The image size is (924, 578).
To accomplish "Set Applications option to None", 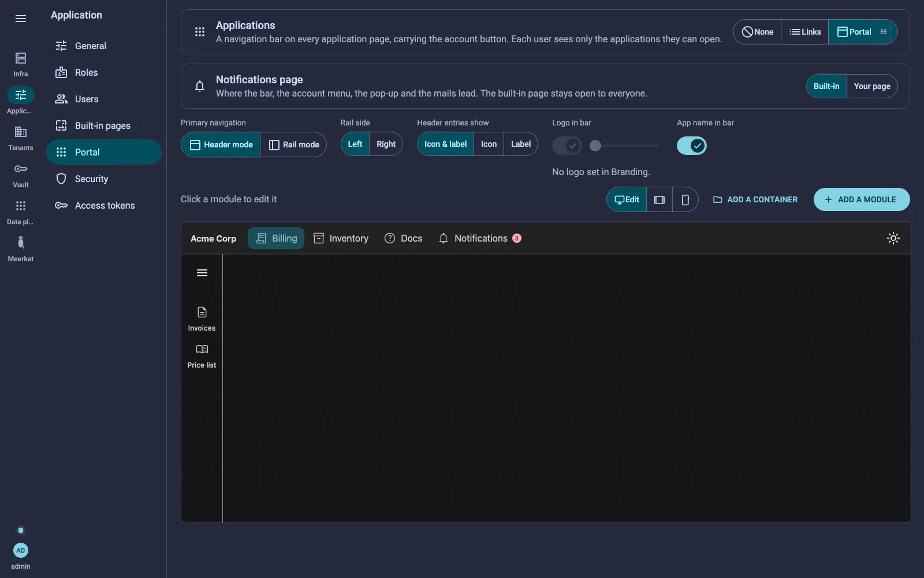I will (757, 32).
